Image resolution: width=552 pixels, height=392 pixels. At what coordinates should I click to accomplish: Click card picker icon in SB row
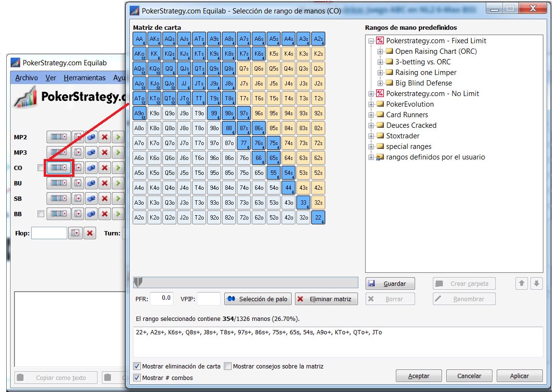(78, 198)
